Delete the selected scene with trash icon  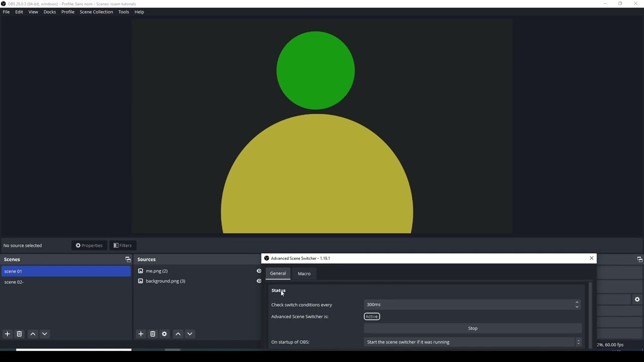tap(20, 334)
